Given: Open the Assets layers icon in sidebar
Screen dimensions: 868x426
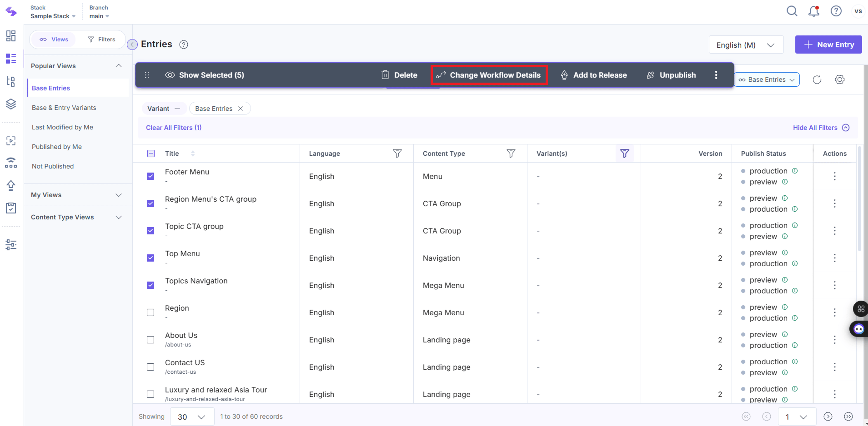Looking at the screenshot, I should pyautogui.click(x=11, y=104).
